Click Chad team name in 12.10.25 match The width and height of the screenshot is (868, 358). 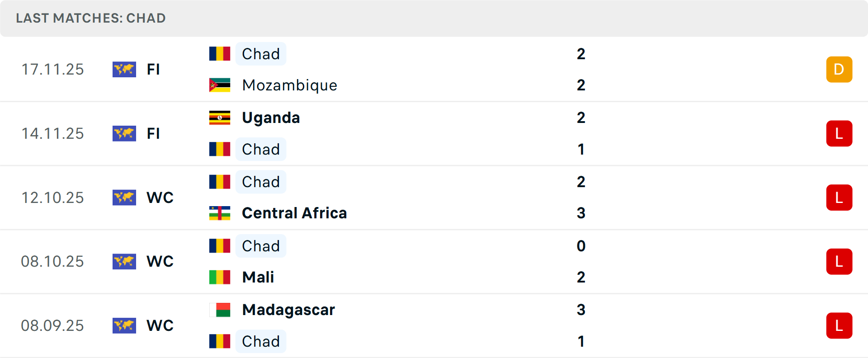(x=261, y=182)
